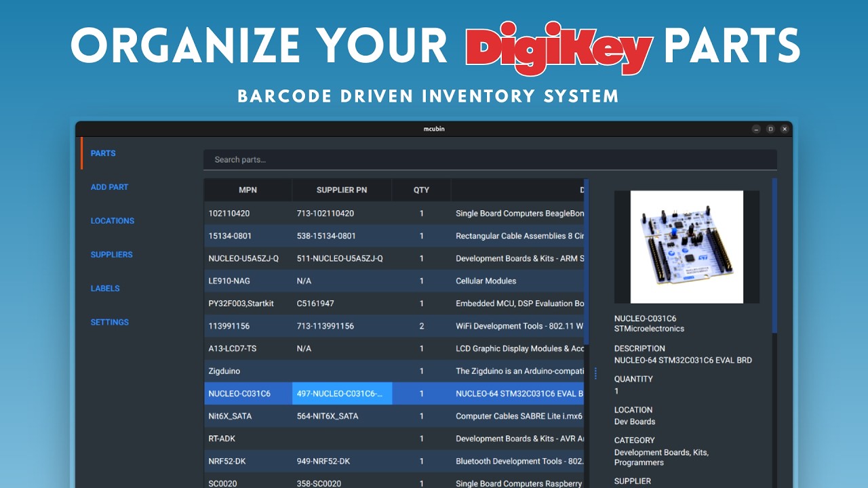Click Bluetooth Development Tools description
The width and height of the screenshot is (868, 488).
coord(517,461)
